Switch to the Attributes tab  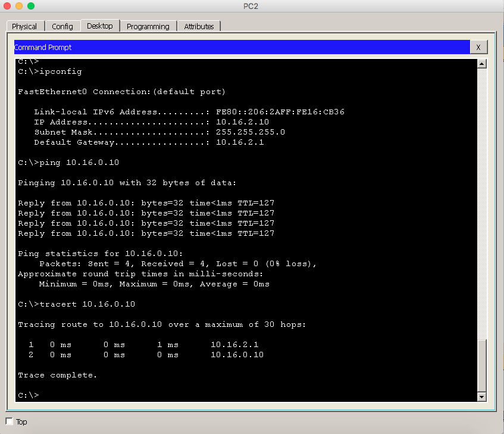click(199, 26)
